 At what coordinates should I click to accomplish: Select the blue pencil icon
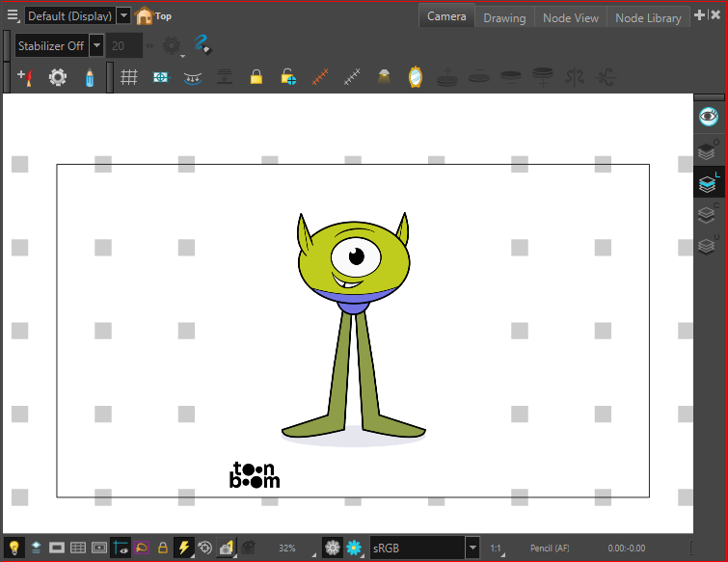tap(90, 77)
